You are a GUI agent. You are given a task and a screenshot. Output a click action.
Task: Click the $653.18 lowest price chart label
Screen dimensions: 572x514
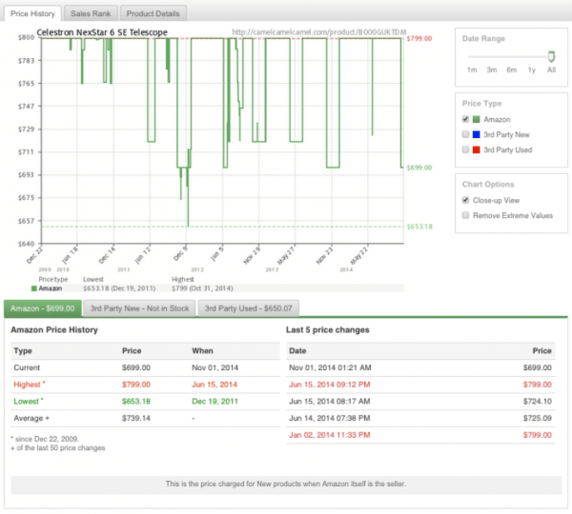point(420,227)
